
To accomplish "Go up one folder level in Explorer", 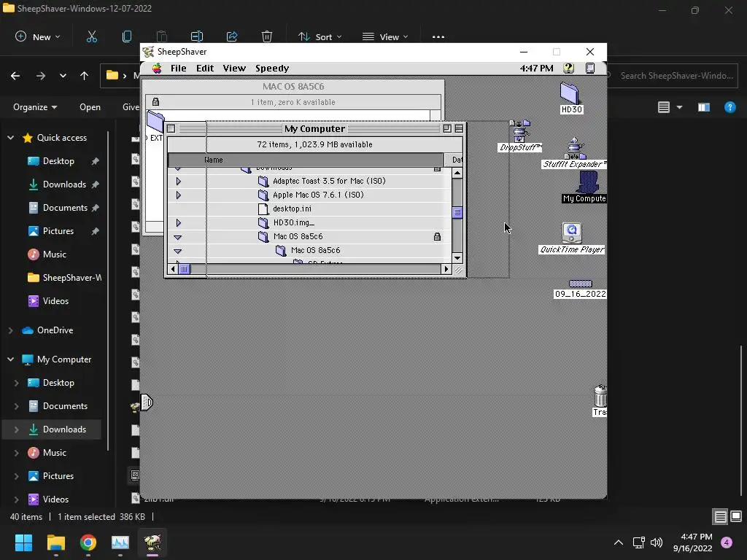I will point(85,76).
